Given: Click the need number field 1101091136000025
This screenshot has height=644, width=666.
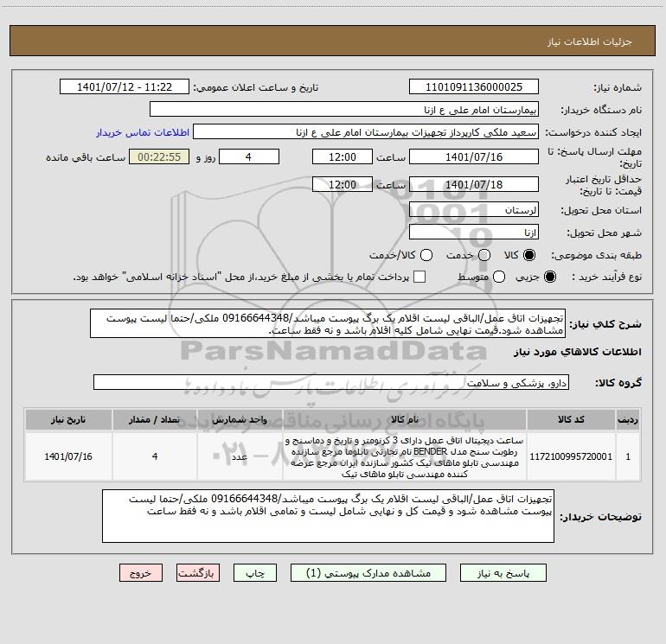Looking at the screenshot, I should (x=474, y=87).
